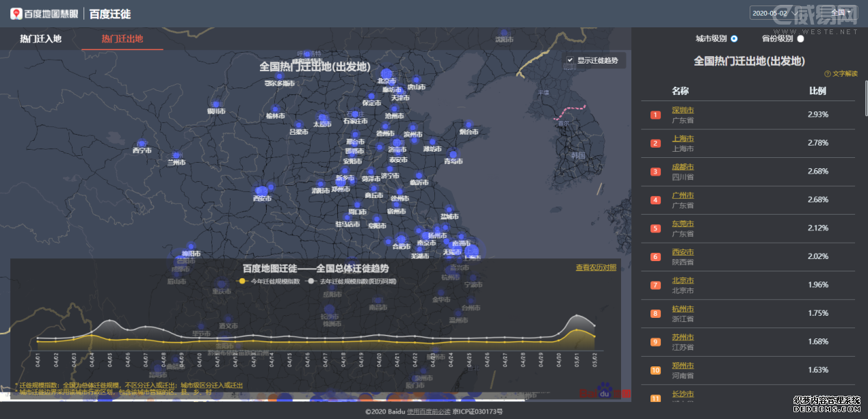Click the 榆林市 city marker on the map
Screen dimensions: 868x419
[x=275, y=109]
